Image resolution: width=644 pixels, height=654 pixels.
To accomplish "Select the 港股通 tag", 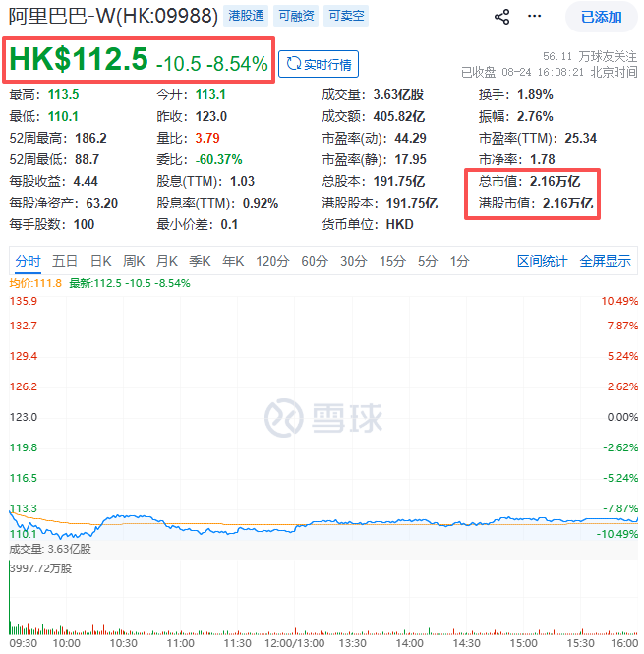I will coord(246,16).
